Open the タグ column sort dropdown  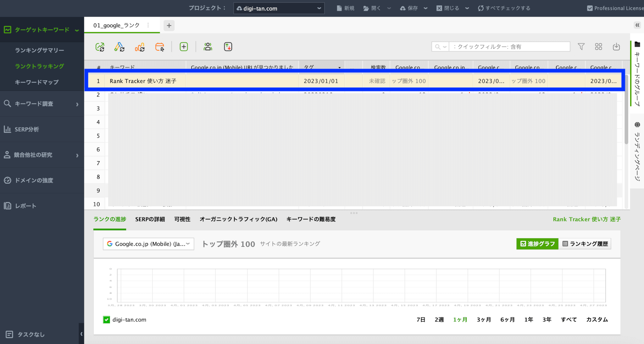(x=339, y=67)
